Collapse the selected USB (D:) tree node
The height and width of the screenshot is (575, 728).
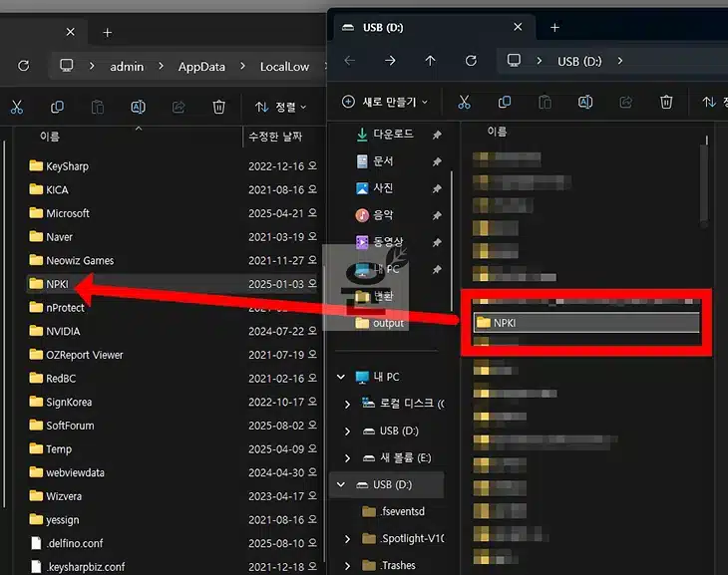(x=341, y=484)
